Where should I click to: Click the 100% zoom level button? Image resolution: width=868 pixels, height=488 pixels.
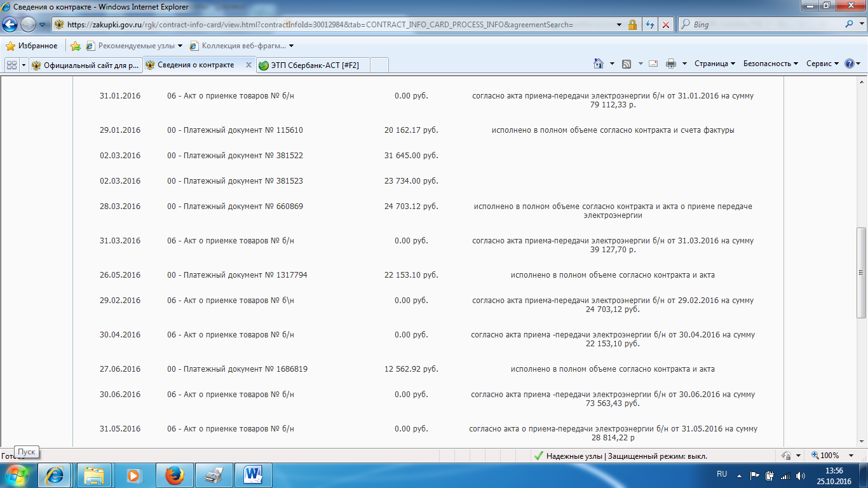click(x=825, y=456)
